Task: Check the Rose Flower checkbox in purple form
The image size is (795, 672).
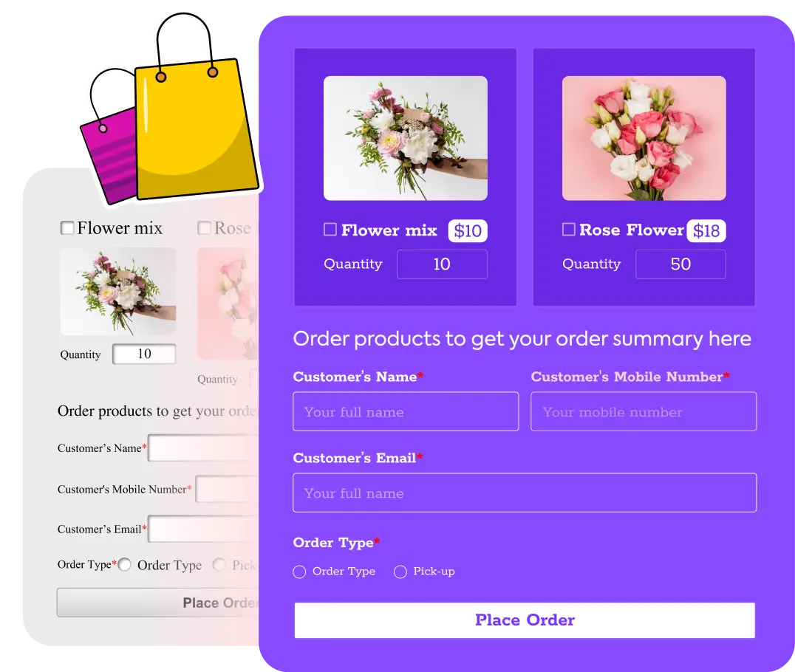Action: coord(569,230)
